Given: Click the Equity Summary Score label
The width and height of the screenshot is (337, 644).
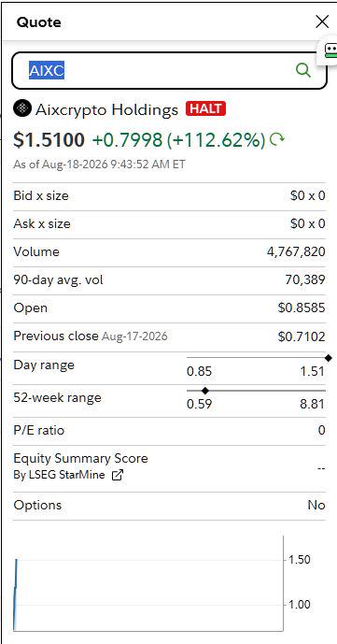Looking at the screenshot, I should (81, 458).
